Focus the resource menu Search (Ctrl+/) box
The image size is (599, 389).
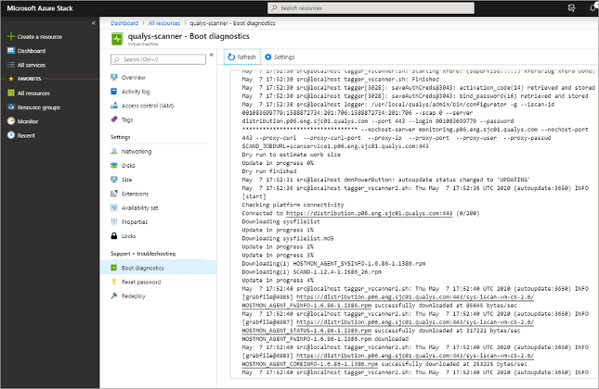click(x=158, y=59)
